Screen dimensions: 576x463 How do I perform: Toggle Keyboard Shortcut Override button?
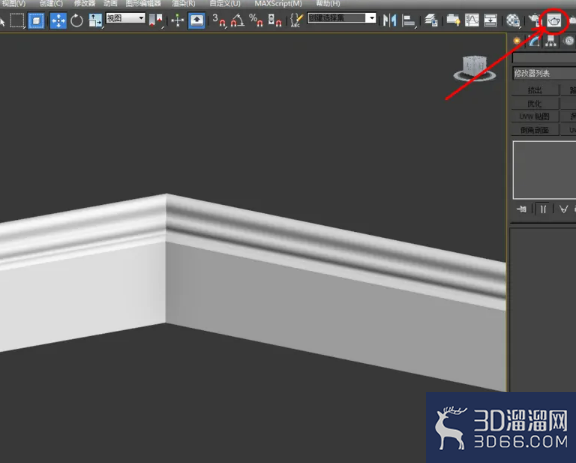[x=197, y=20]
